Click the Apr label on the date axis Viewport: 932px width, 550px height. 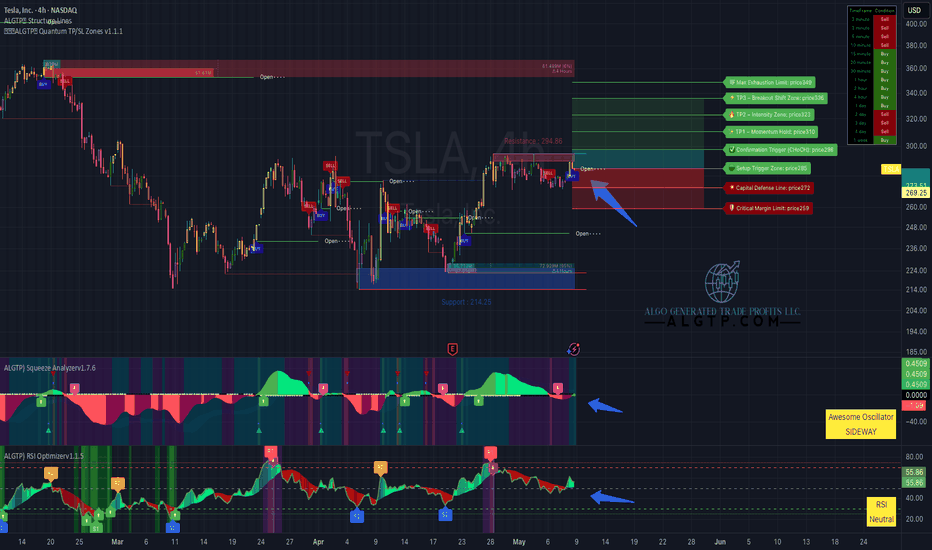[x=318, y=542]
